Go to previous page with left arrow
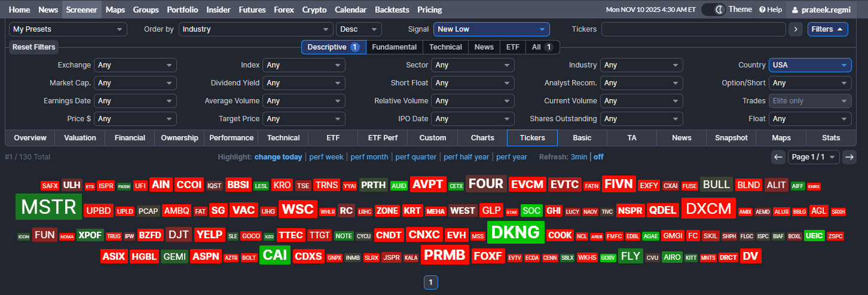The image size is (868, 295). [778, 157]
